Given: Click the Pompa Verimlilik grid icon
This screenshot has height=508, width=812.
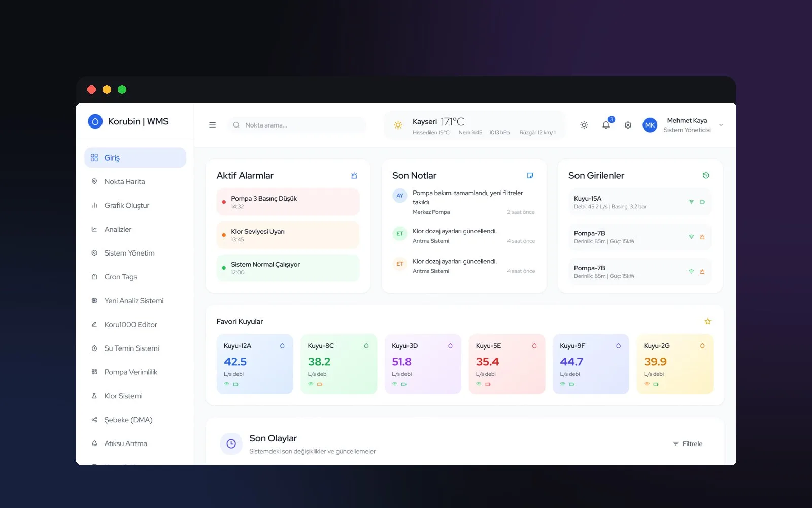Looking at the screenshot, I should tap(94, 372).
